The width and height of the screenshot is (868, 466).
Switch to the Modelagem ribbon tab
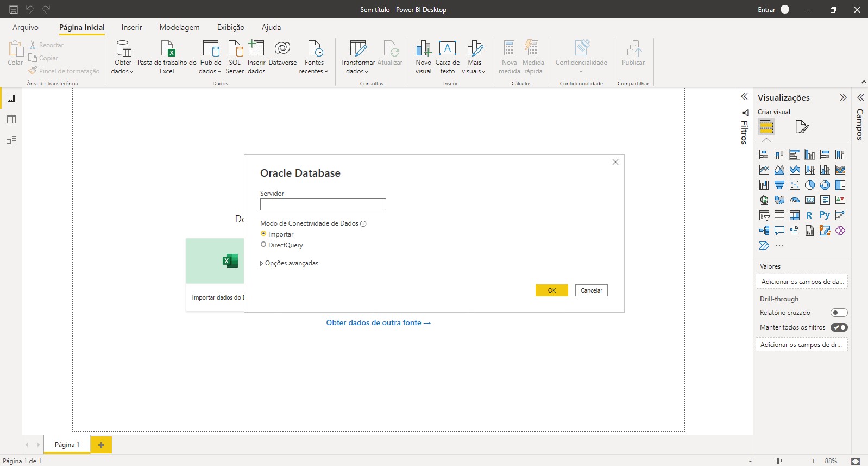179,27
